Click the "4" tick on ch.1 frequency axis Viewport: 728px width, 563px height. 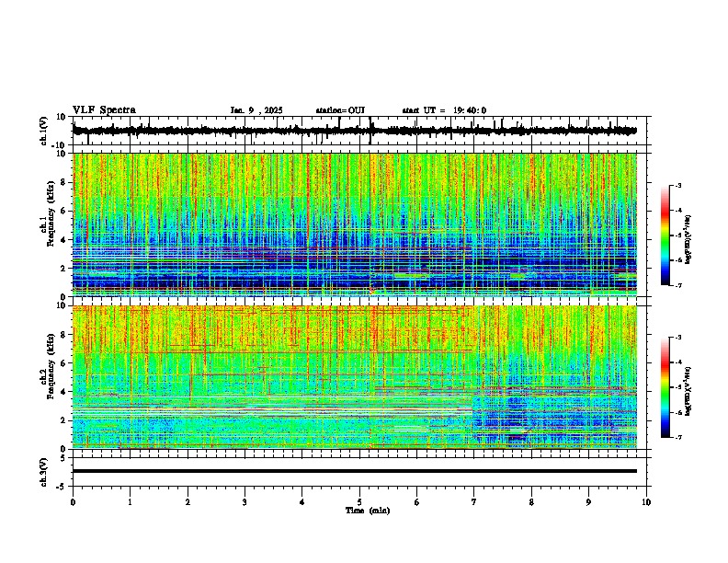[64, 240]
